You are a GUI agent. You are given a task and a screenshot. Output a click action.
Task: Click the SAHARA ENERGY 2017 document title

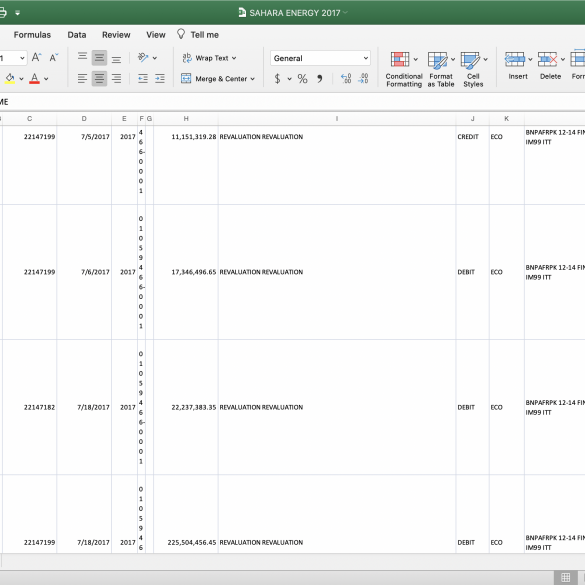point(294,13)
